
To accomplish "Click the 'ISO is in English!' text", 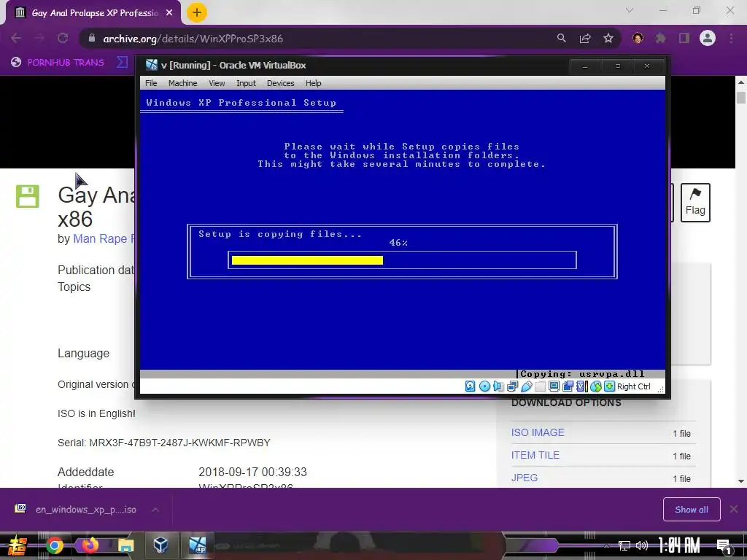I will [96, 413].
